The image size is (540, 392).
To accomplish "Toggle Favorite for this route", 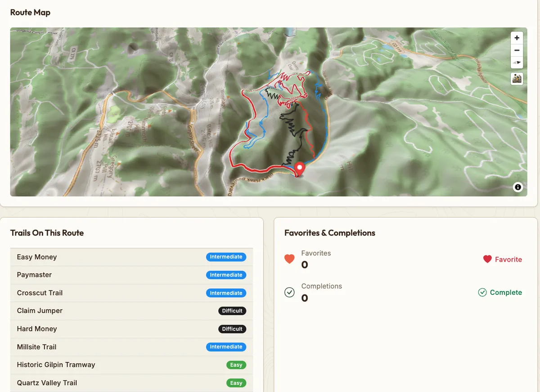I will tap(502, 259).
